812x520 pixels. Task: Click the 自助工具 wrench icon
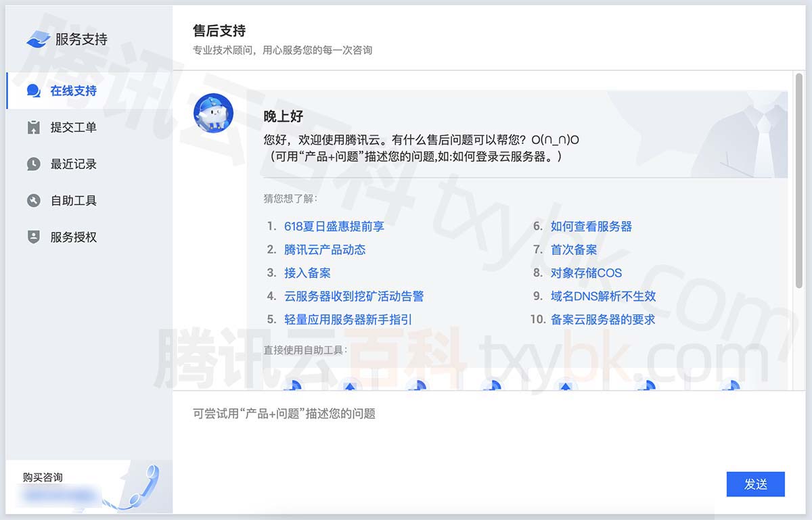pos(34,200)
